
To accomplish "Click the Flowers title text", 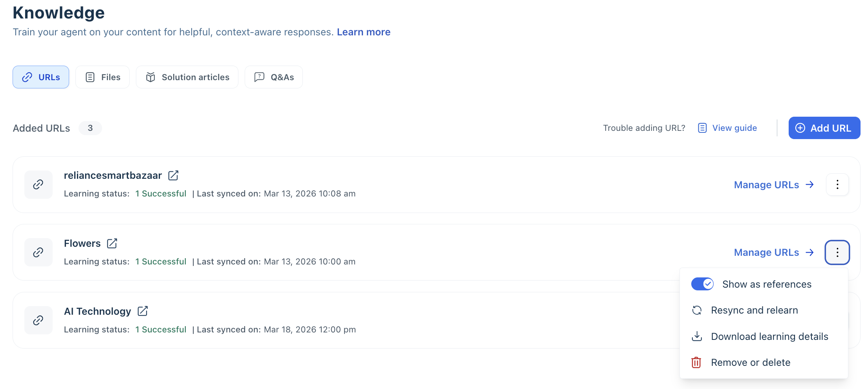I will pos(82,243).
